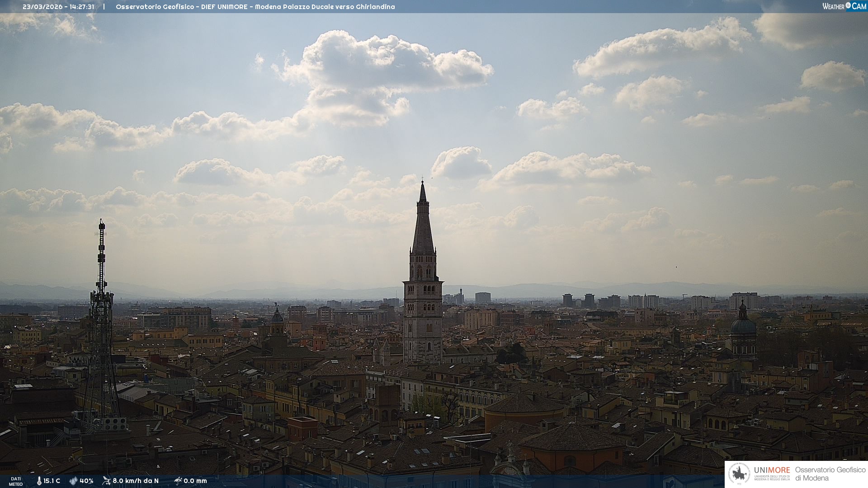The width and height of the screenshot is (868, 488).
Task: Click the 8.0 km/h da N wind reading
Action: click(136, 481)
